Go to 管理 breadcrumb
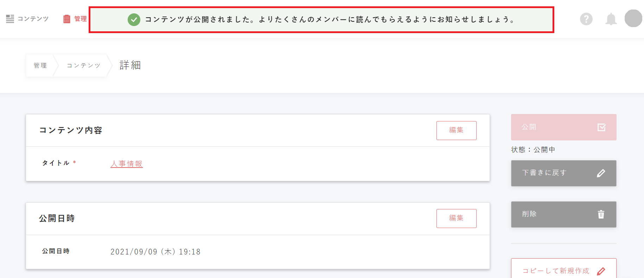The height and width of the screenshot is (278, 644). [40, 65]
